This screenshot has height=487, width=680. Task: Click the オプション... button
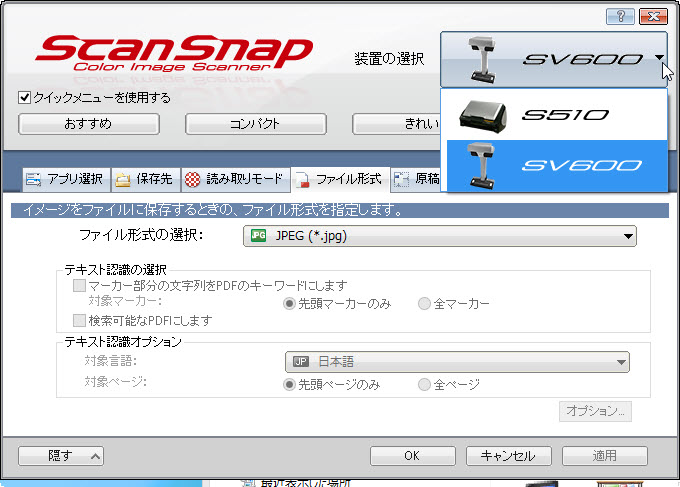595,411
